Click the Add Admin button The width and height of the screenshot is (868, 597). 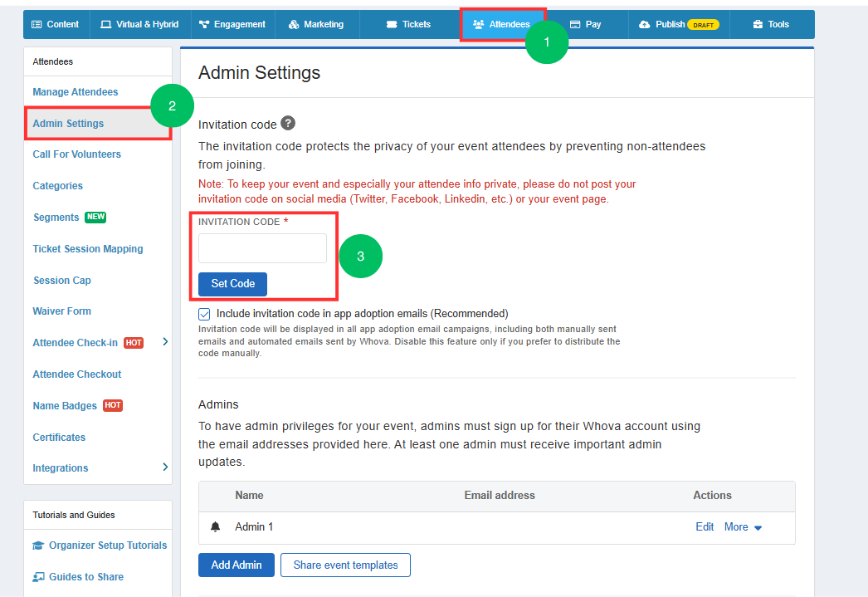237,565
